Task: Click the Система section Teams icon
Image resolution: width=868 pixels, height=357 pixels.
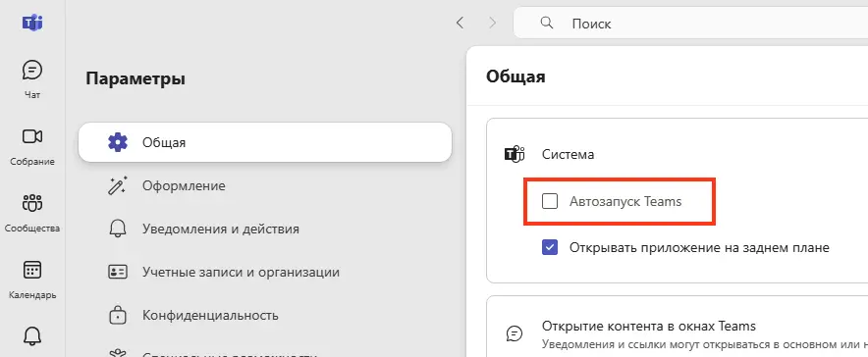Action: (x=515, y=154)
